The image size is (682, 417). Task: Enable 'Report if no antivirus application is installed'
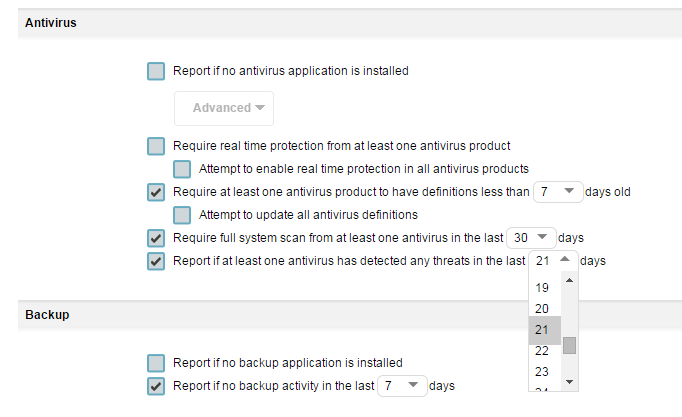(156, 71)
